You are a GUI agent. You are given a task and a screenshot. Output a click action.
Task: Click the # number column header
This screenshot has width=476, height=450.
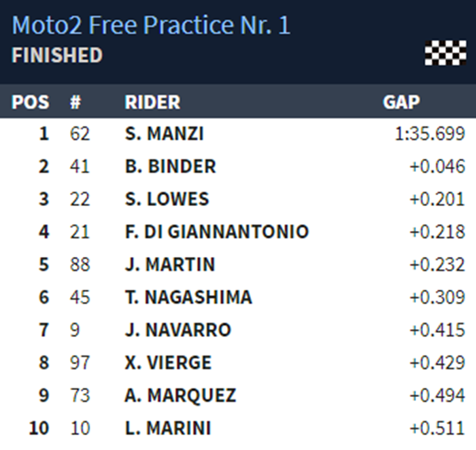coord(75,102)
